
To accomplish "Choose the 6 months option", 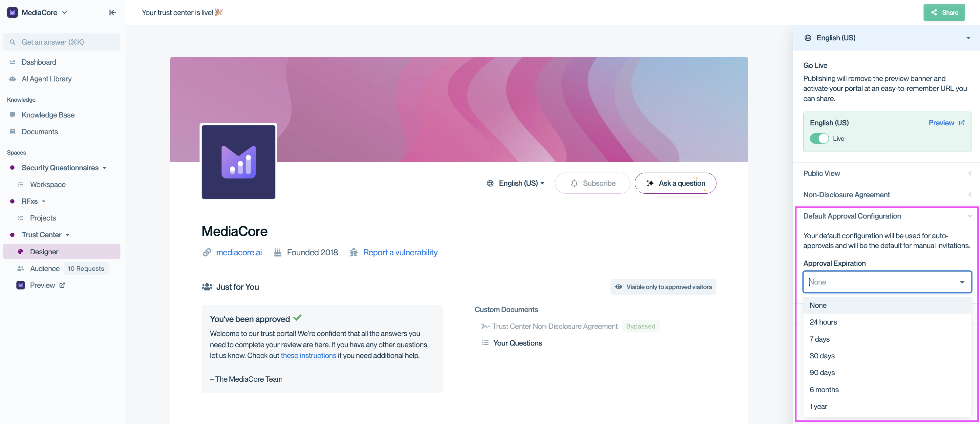I will (x=824, y=390).
